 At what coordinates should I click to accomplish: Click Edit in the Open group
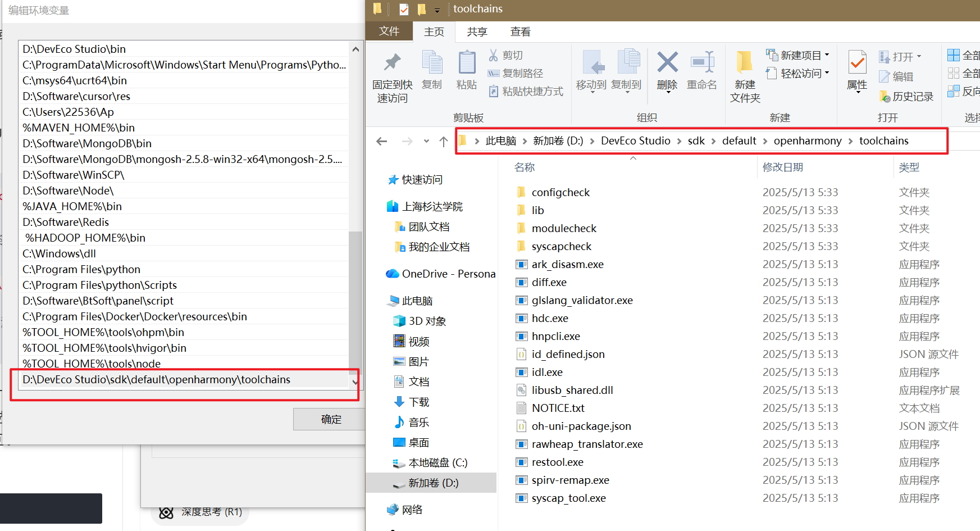(x=897, y=76)
